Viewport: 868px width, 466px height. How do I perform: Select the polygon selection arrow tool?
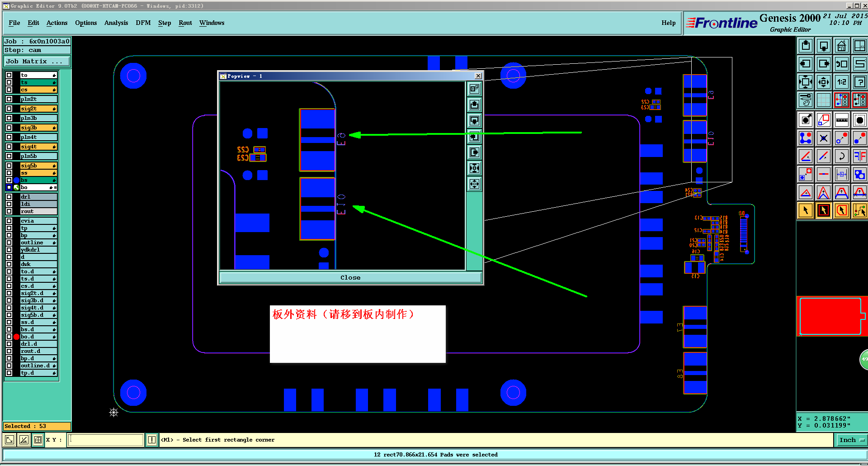[841, 210]
